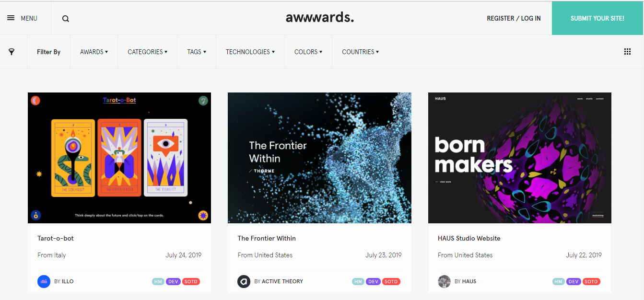
Task: Click the search magnifier icon
Action: point(66,19)
